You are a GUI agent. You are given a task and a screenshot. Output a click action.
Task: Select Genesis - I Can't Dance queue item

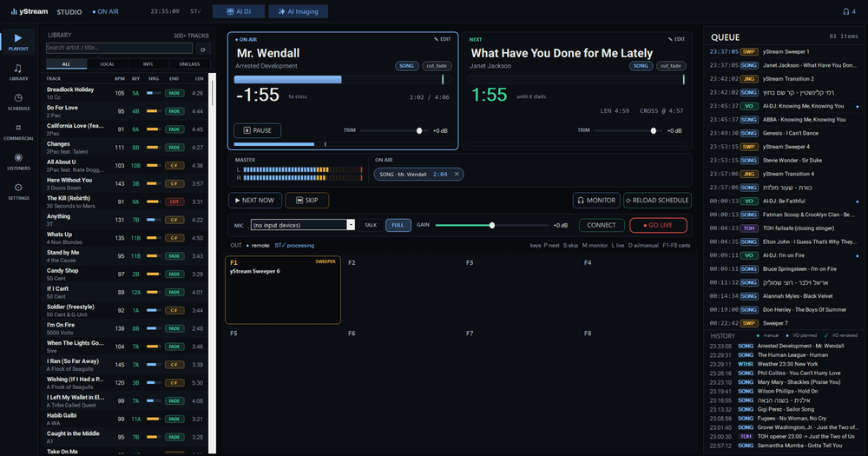tap(784, 133)
